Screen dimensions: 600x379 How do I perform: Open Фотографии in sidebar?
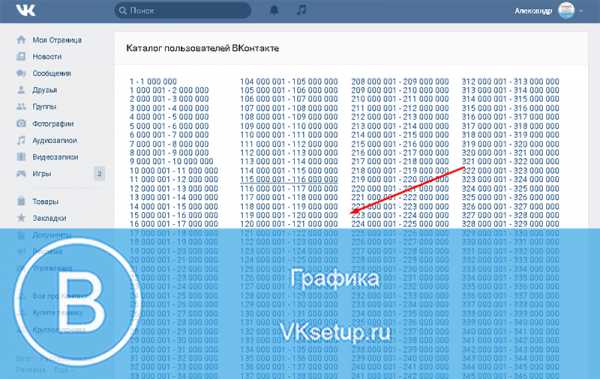pos(53,123)
